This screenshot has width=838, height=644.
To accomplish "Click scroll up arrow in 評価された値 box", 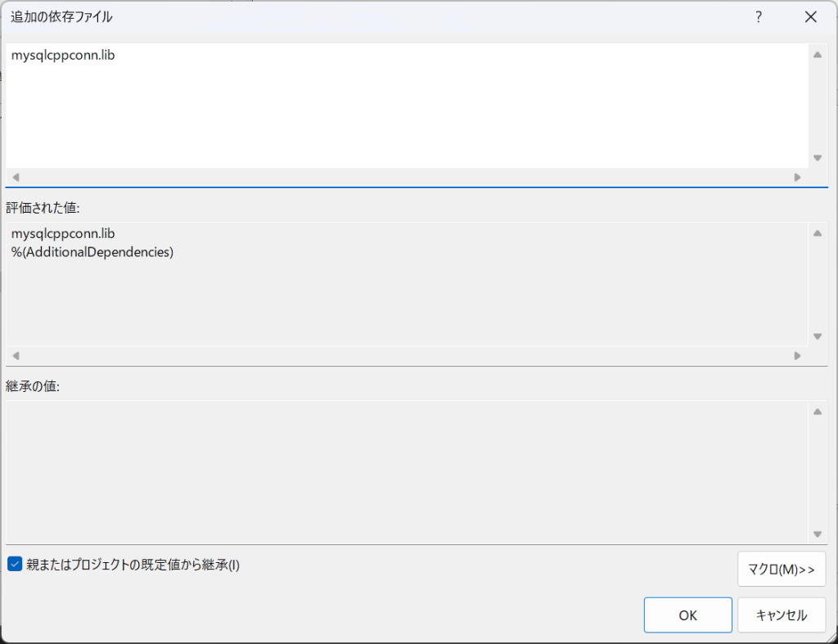I will 817,233.
